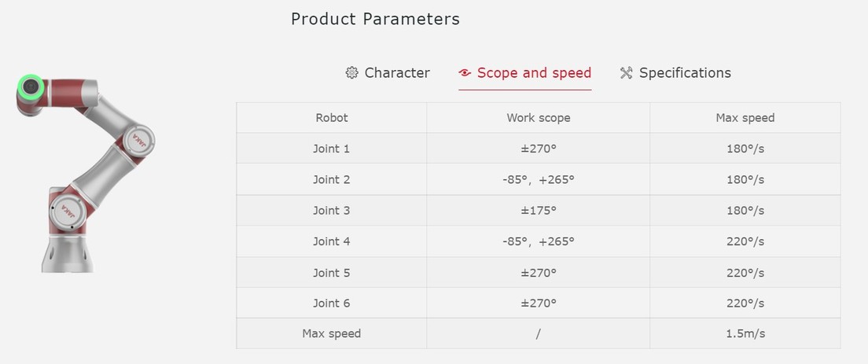868x364 pixels.
Task: Click the 1.5m/s max speed cell
Action: tap(745, 333)
